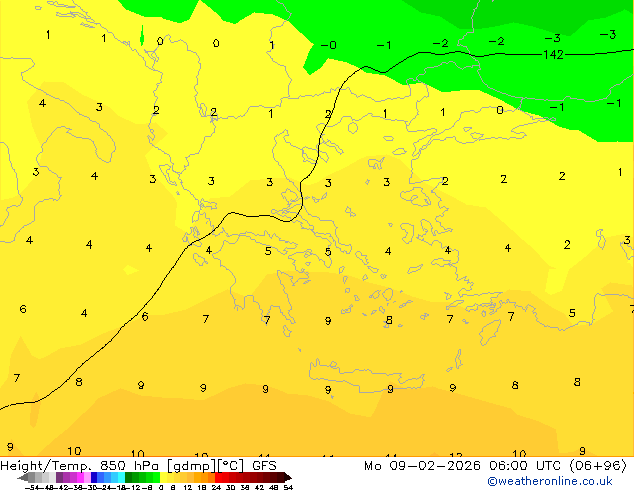The image size is (634, 490).
Task: Click the Mo 09-02-2026 forecast date
Action: [x=422, y=466]
